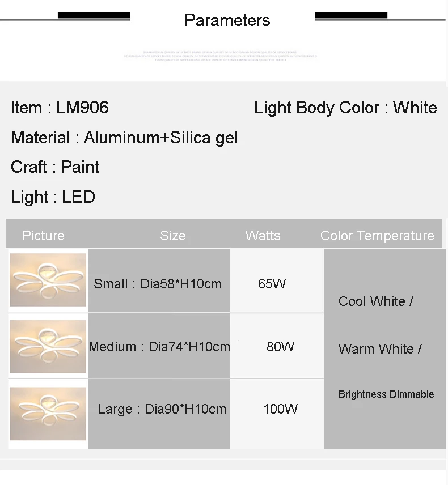Click the Brightness Dimmable text
448x485 pixels.
click(386, 394)
